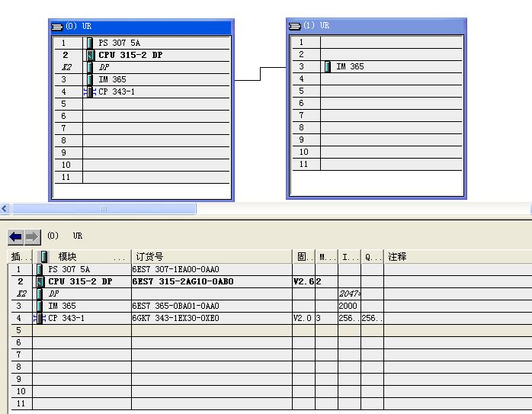Click order number 6ES7 365-0BA01-0AA0
Viewport: 532px width, 414px height.
coord(176,306)
